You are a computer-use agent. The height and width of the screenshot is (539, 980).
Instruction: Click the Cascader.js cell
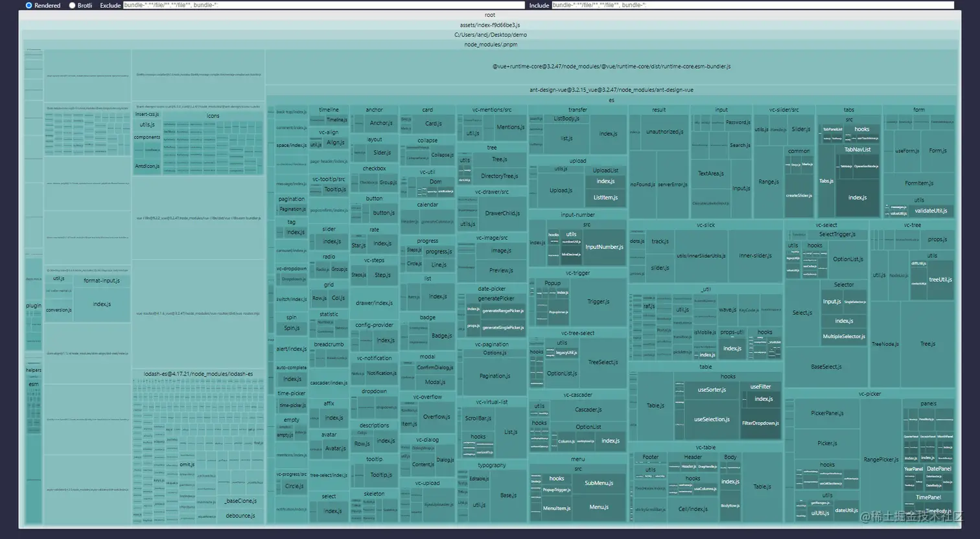(x=589, y=410)
